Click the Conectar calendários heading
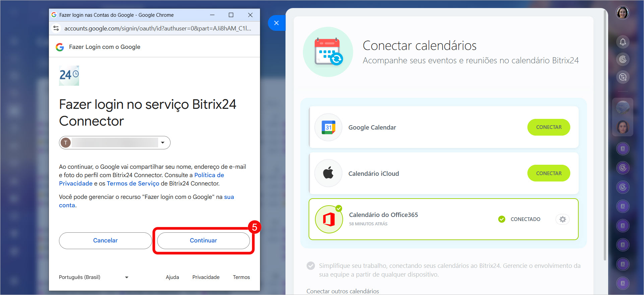644x295 pixels. coord(420,46)
